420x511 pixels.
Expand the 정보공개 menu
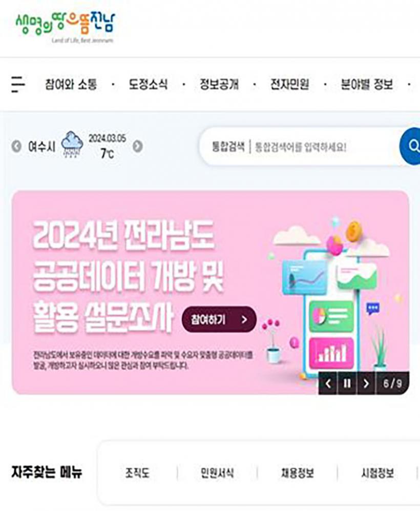(219, 85)
